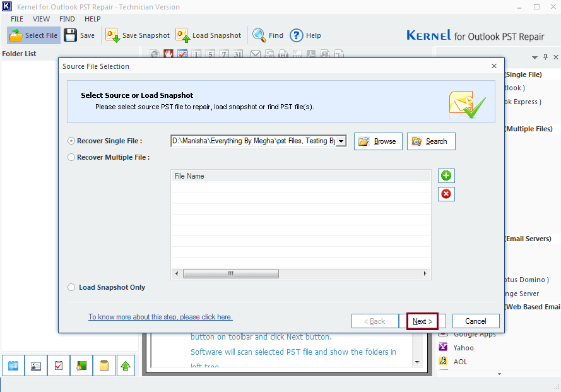Click the right panel bottom expand arrow

499,374
